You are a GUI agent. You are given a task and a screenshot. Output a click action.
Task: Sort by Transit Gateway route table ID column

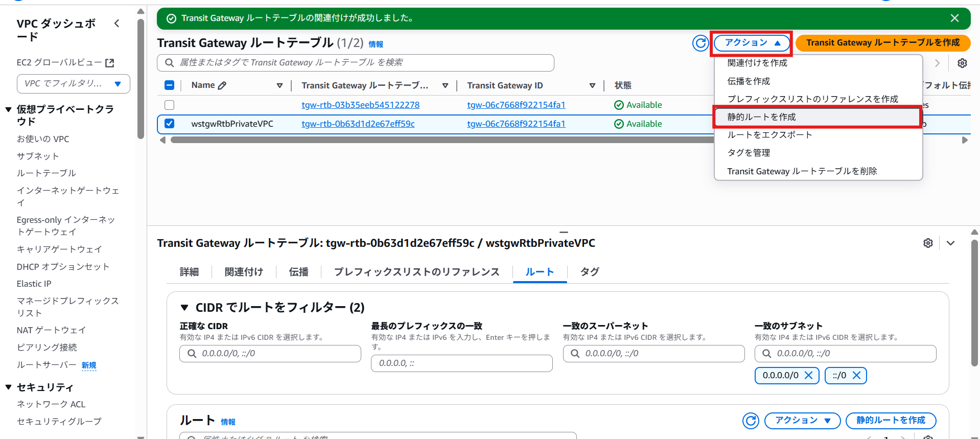[x=445, y=85]
